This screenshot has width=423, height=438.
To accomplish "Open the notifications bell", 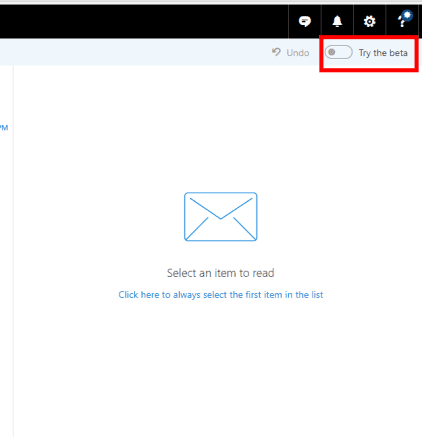I will [x=337, y=21].
